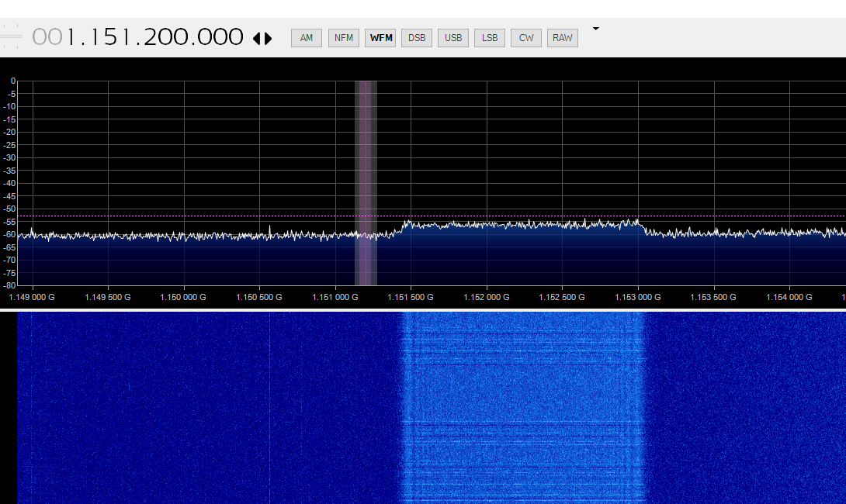The width and height of the screenshot is (846, 504).
Task: Click the red tuning line in the spectrum
Action: (x=366, y=183)
